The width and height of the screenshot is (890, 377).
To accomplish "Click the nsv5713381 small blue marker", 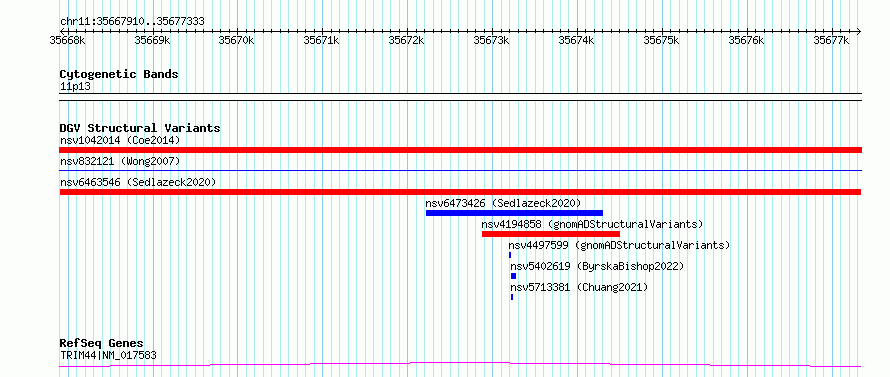I will point(512,297).
